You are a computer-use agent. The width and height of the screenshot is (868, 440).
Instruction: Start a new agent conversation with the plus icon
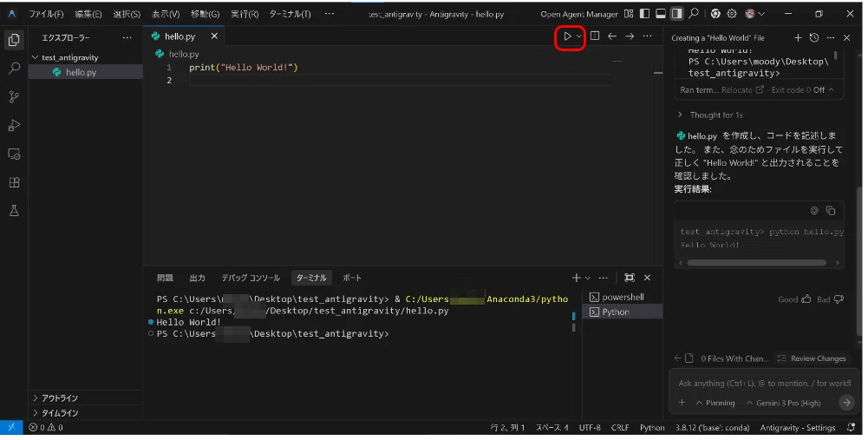(x=798, y=37)
